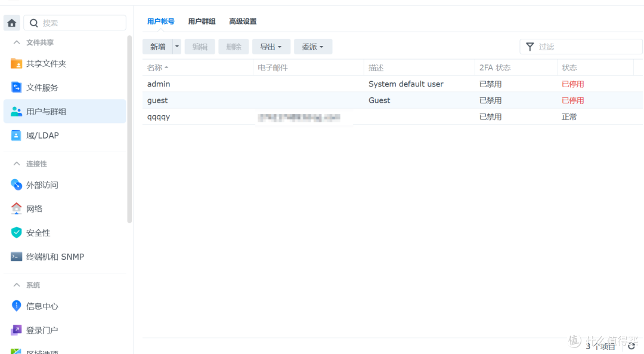This screenshot has height=354, width=644.
Task: Open 文件服务 in the sidebar
Action: point(65,87)
